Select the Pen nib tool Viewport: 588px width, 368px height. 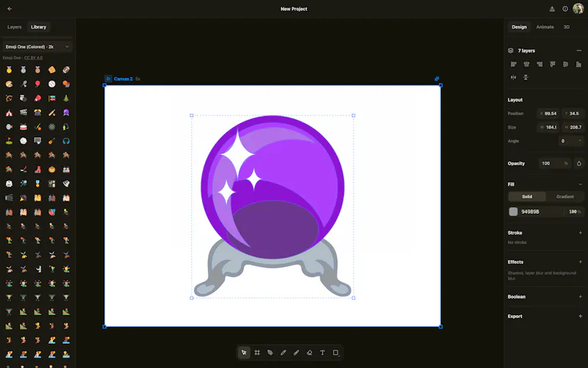point(270,353)
